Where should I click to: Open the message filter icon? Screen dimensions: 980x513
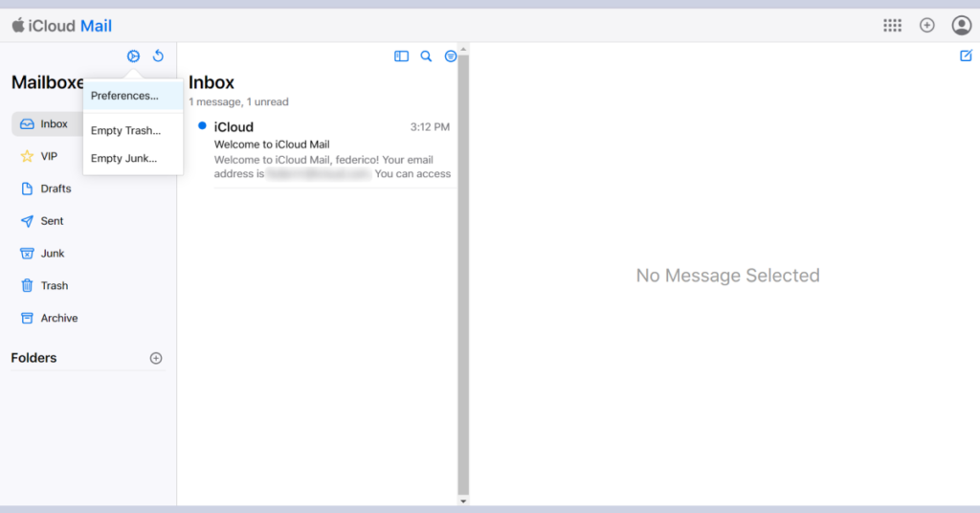point(451,56)
